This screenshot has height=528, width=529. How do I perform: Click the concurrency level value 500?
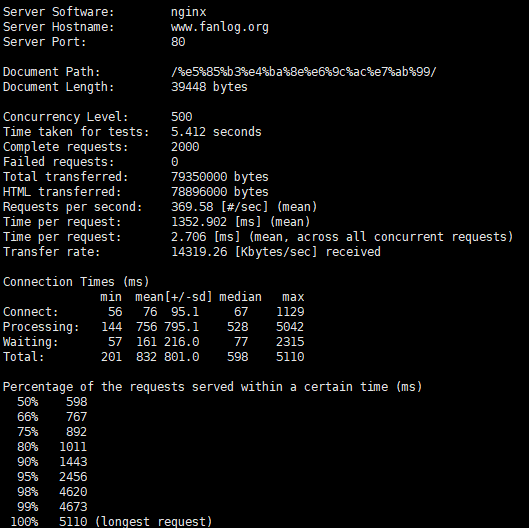click(x=182, y=117)
